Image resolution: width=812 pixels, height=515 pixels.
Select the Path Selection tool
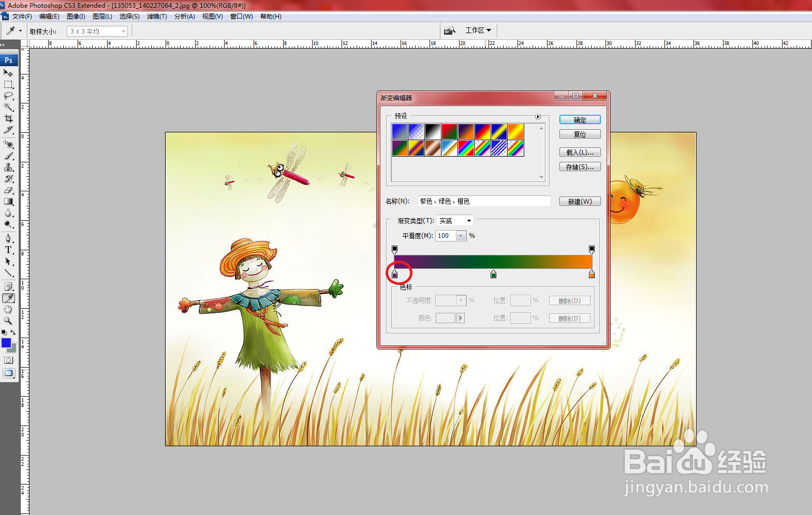click(x=8, y=261)
